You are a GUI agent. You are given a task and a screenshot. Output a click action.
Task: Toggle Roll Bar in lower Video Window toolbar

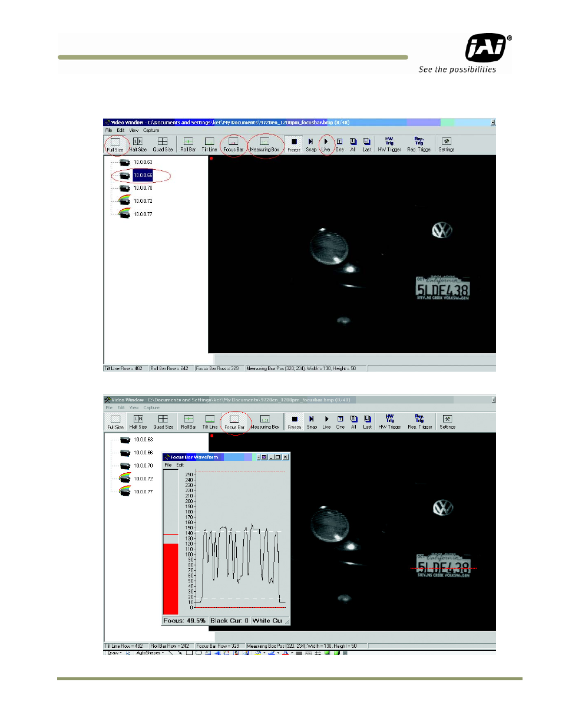(189, 422)
